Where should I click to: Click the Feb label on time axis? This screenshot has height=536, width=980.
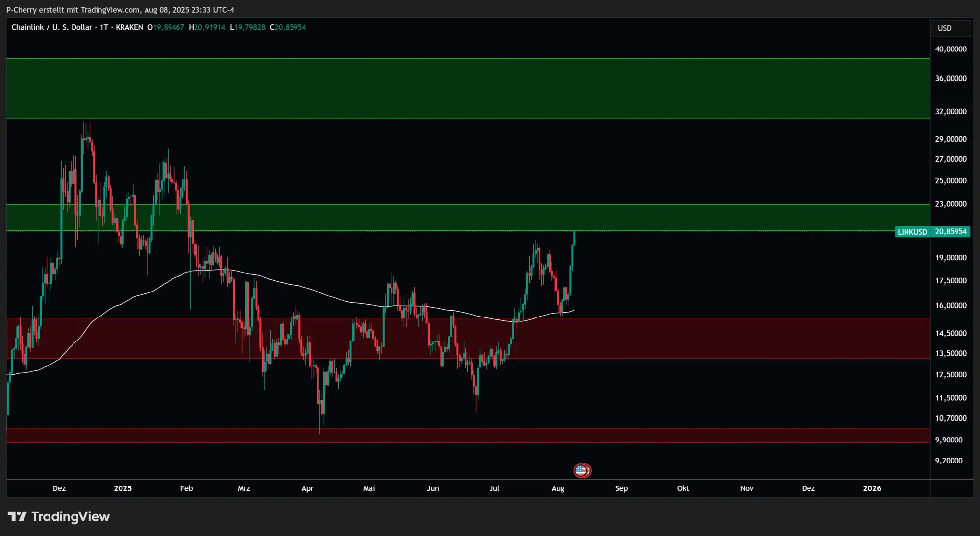187,488
